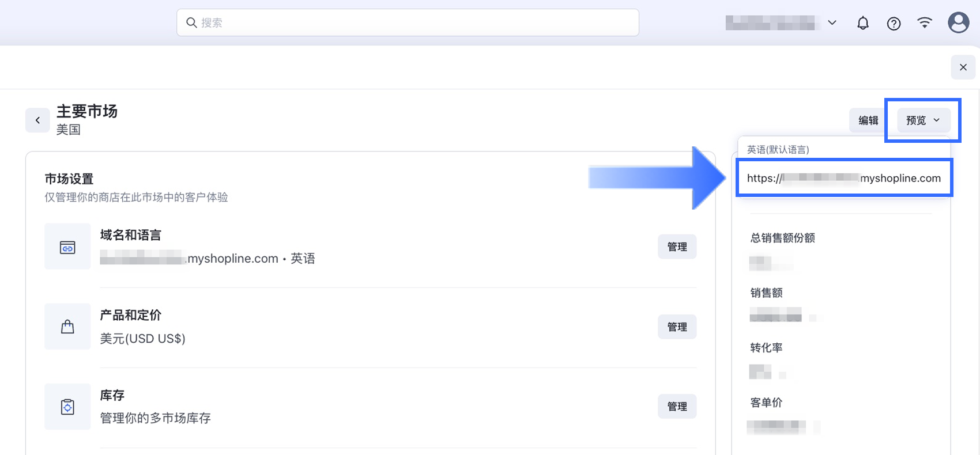
Task: Click the 编辑 edit button
Action: (x=868, y=120)
